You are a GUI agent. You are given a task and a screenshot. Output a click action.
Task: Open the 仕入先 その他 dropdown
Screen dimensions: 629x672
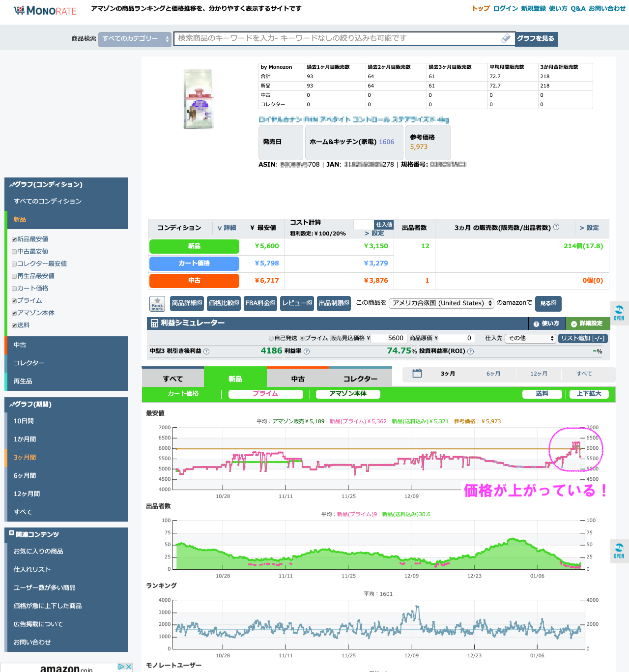click(x=530, y=338)
